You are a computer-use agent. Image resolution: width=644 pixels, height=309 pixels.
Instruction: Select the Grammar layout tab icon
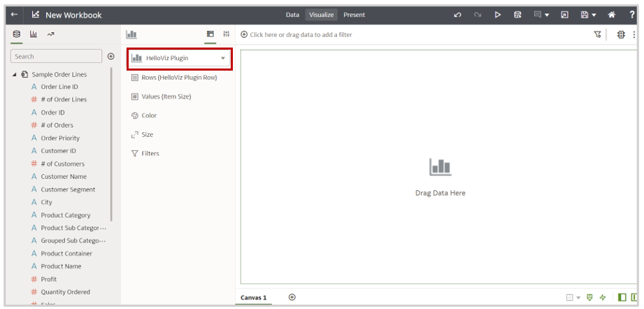[210, 34]
